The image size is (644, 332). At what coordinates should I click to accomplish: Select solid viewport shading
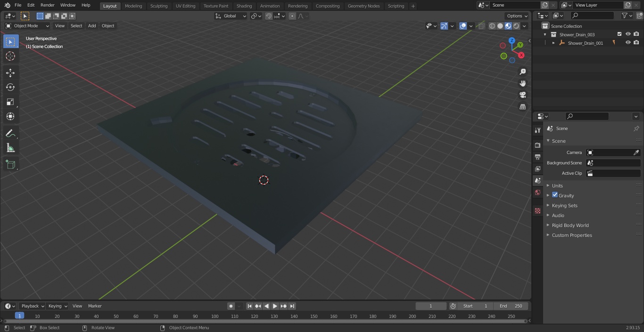click(x=500, y=26)
